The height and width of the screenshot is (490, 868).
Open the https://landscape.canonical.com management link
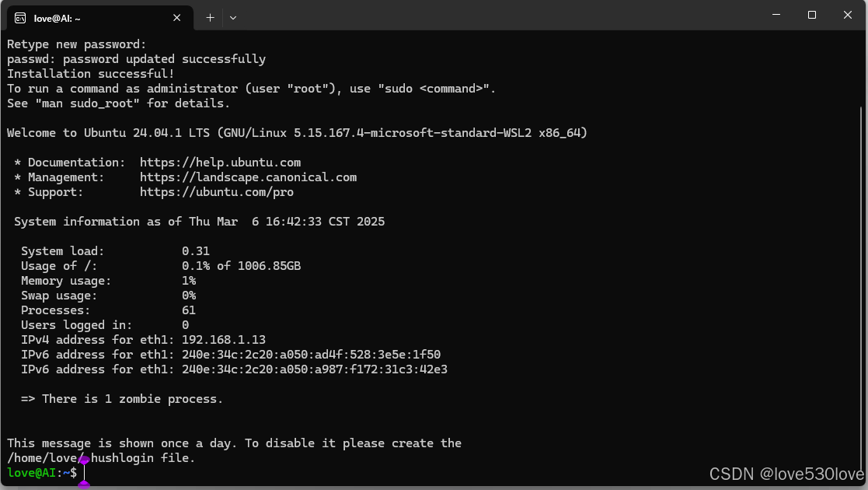click(x=248, y=177)
